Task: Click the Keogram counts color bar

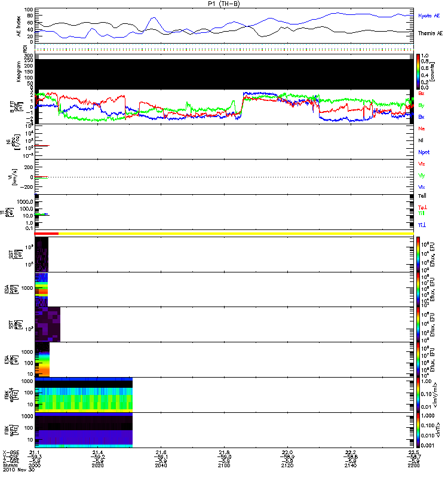Action: tap(418, 72)
